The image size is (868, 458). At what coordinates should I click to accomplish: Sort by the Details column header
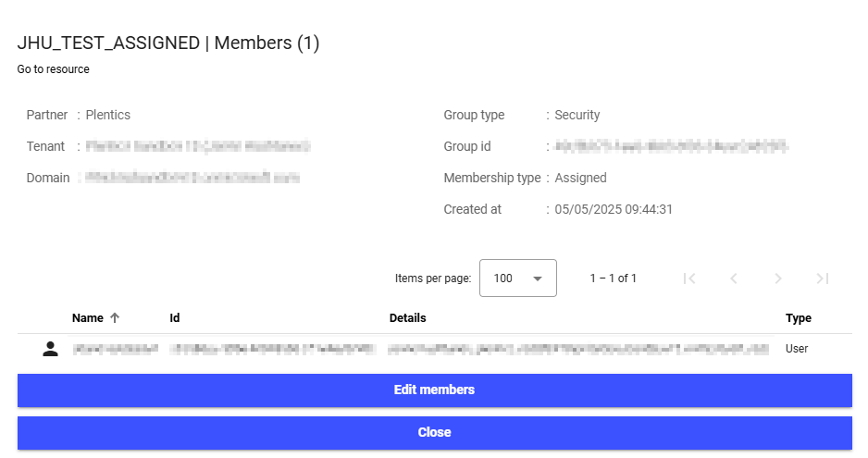(x=407, y=318)
